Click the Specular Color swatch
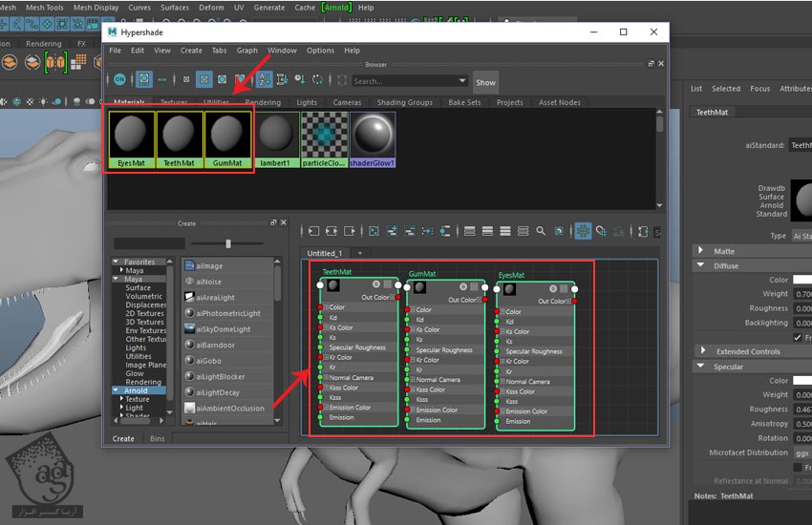Viewport: 812px width, 525px height. pyautogui.click(x=802, y=380)
